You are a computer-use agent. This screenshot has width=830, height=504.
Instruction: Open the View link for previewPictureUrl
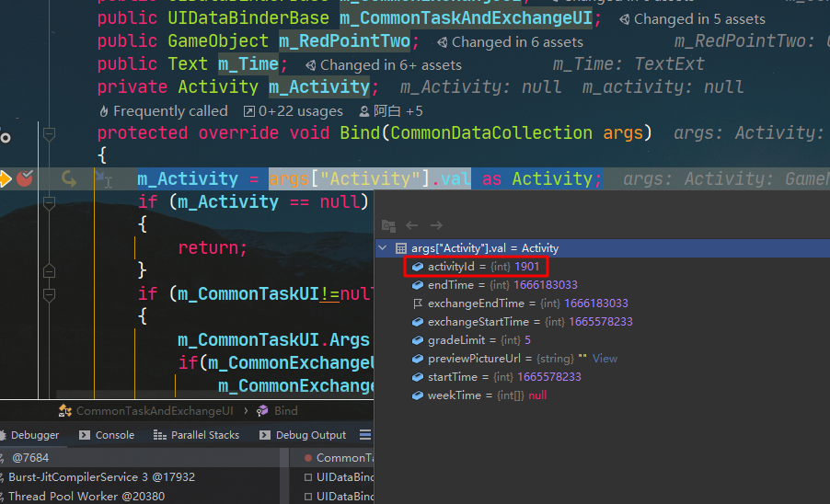pyautogui.click(x=605, y=359)
